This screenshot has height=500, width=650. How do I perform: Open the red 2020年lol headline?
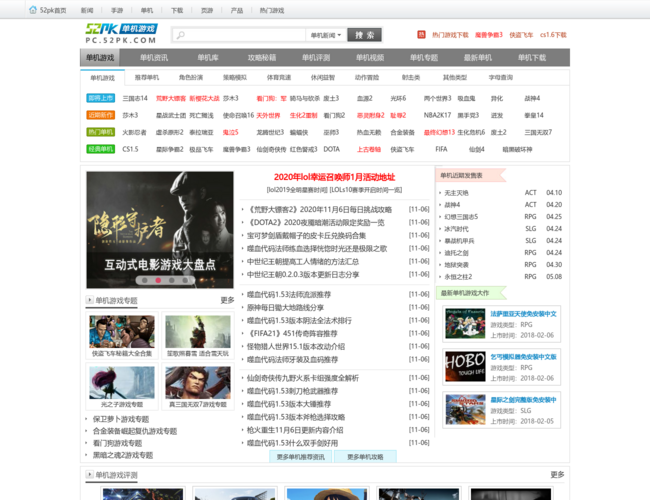point(335,177)
